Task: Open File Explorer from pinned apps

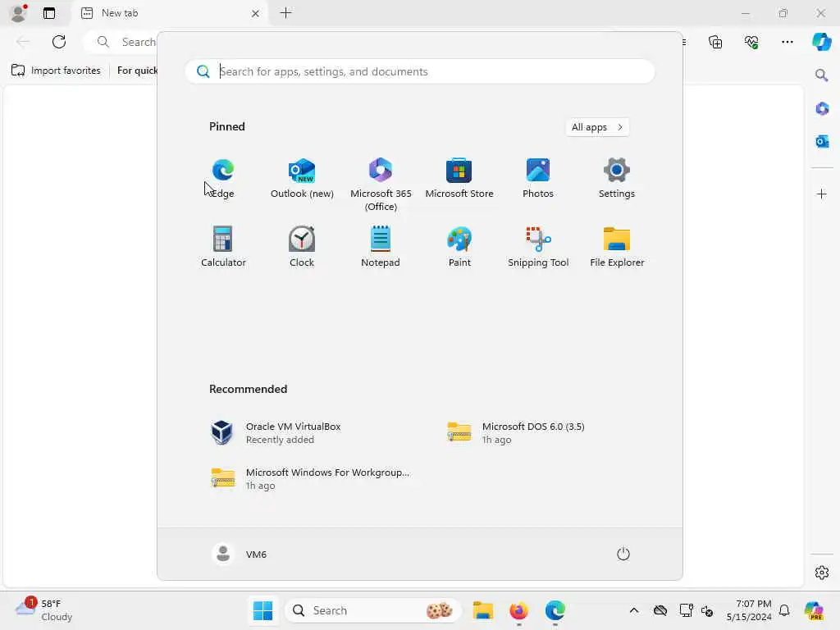Action: 617,247
